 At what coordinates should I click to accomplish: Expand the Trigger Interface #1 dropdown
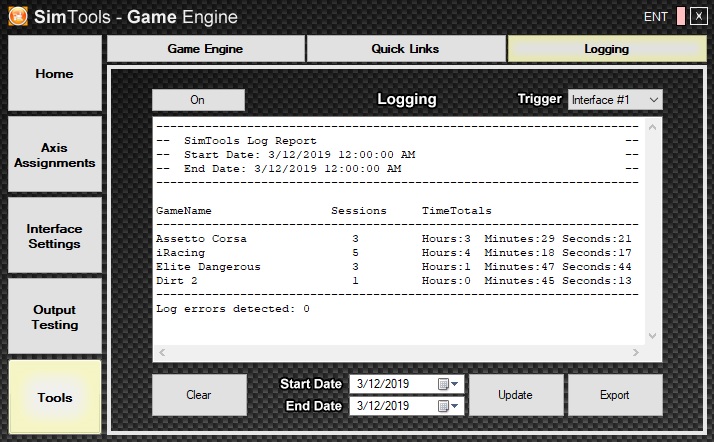(615, 100)
